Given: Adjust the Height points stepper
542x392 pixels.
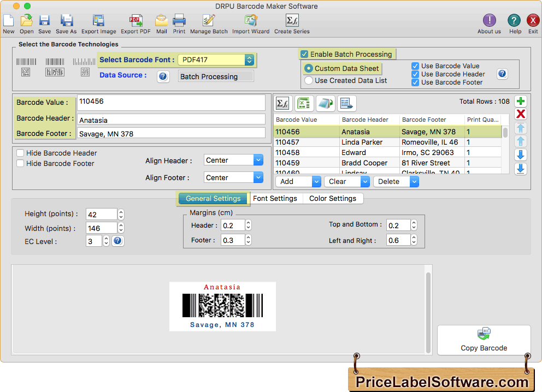Looking at the screenshot, I should (x=121, y=215).
